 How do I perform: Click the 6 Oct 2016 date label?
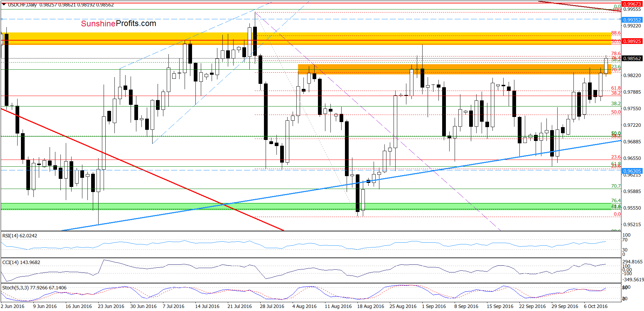(x=596, y=306)
